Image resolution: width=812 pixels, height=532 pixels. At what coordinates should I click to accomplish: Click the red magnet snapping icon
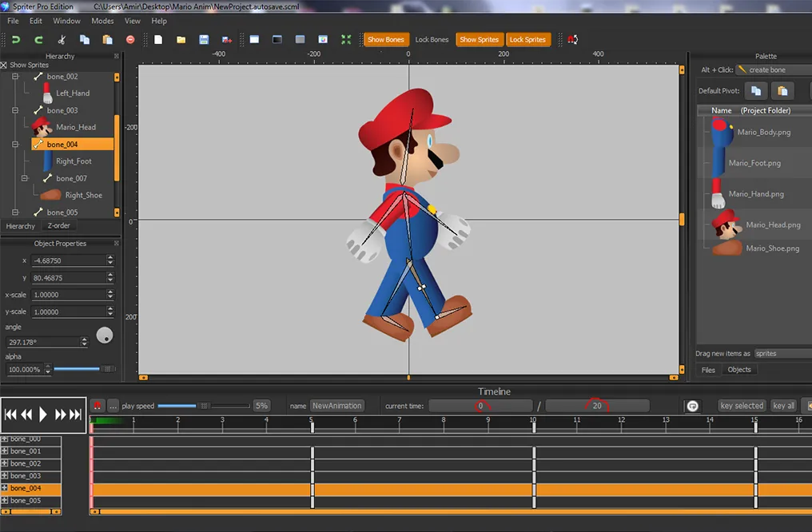point(573,40)
